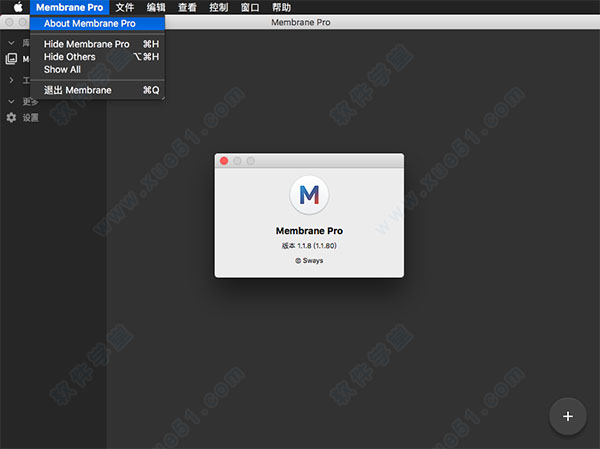Choose 退出 Membrane to quit
The width and height of the screenshot is (600, 449).
pyautogui.click(x=98, y=90)
